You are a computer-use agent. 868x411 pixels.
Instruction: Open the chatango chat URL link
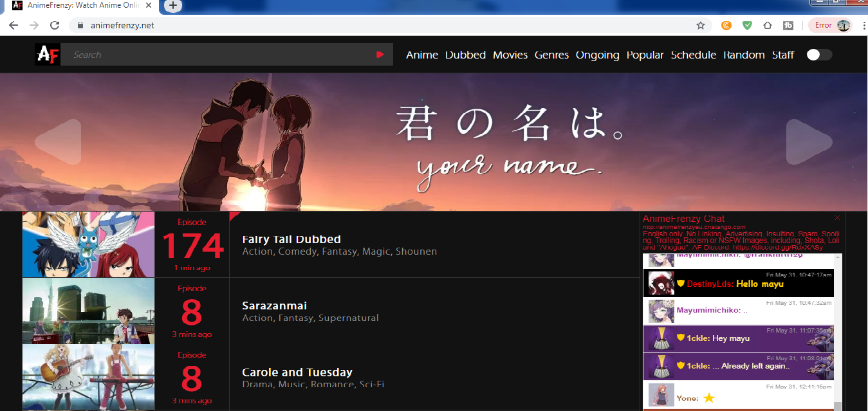coord(694,227)
